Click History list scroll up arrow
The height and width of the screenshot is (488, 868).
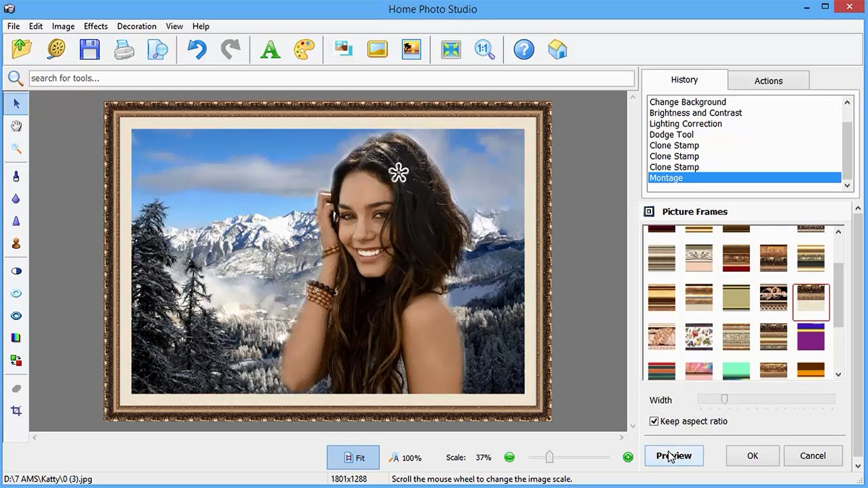pos(847,102)
